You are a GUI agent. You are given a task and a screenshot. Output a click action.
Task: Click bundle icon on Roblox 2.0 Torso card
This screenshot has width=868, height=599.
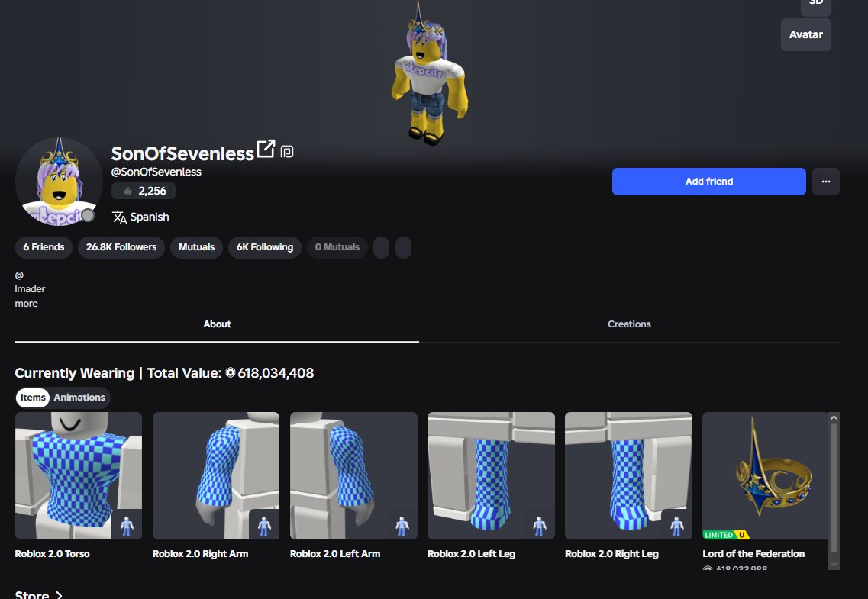coord(127,525)
